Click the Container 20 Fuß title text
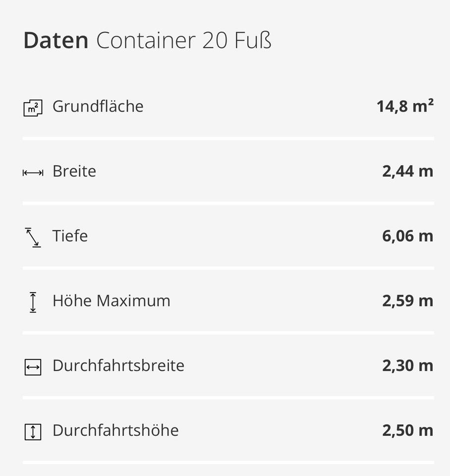The height and width of the screenshot is (476, 450). pyautogui.click(x=184, y=41)
